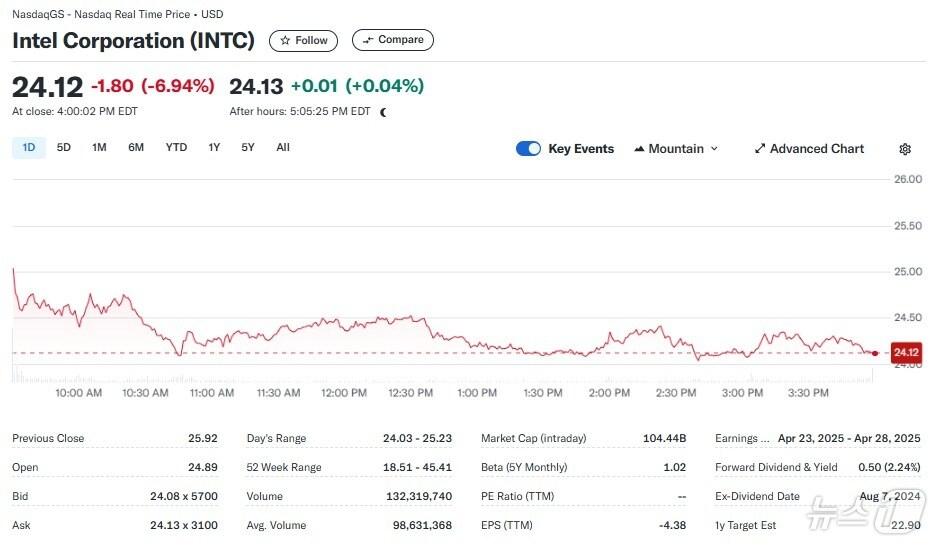Open chart settings gear icon
This screenshot has width=936, height=546.
(905, 149)
